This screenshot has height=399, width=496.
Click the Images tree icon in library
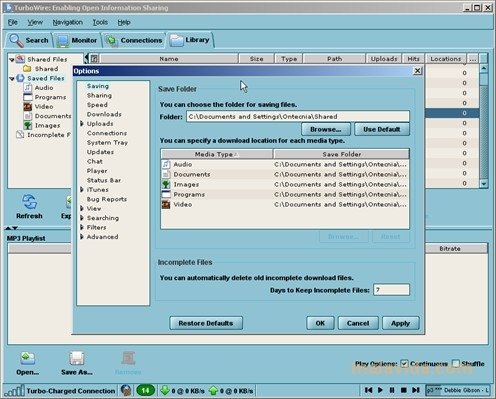pos(28,125)
